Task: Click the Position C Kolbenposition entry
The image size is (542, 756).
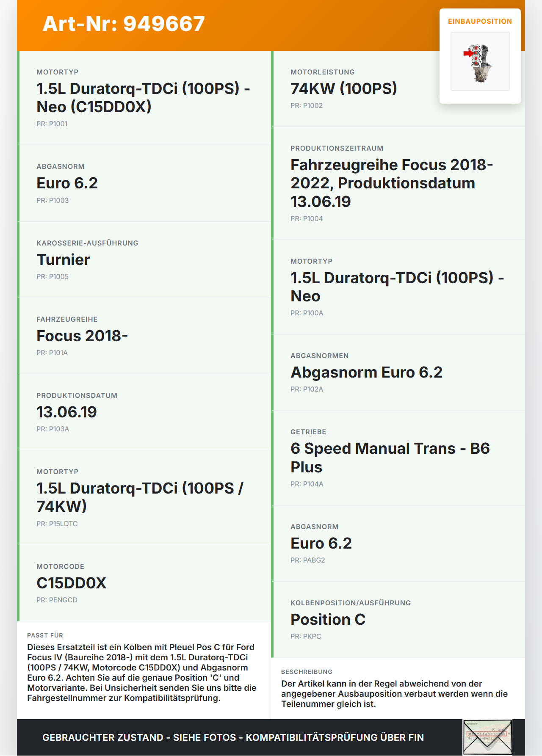Action: pos(328,619)
